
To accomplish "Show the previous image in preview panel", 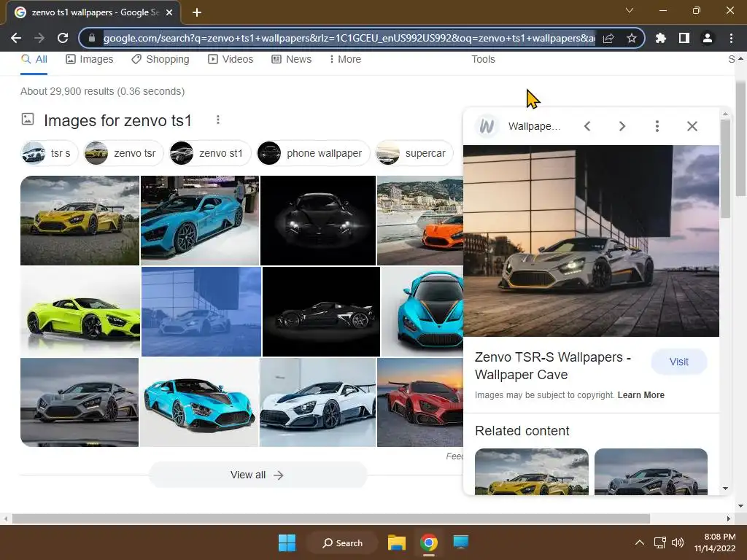I will click(x=587, y=126).
